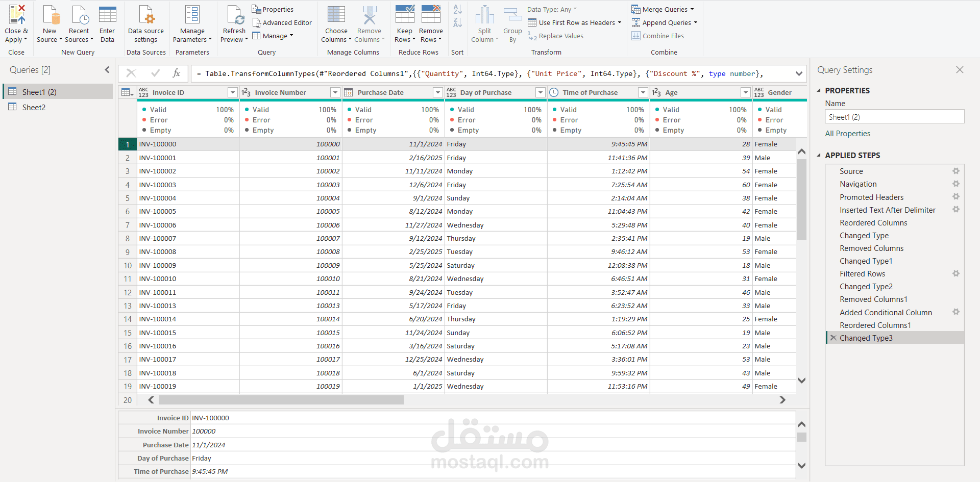This screenshot has width=980, height=482.
Task: Delete the Changed Type3 step
Action: [x=833, y=338]
